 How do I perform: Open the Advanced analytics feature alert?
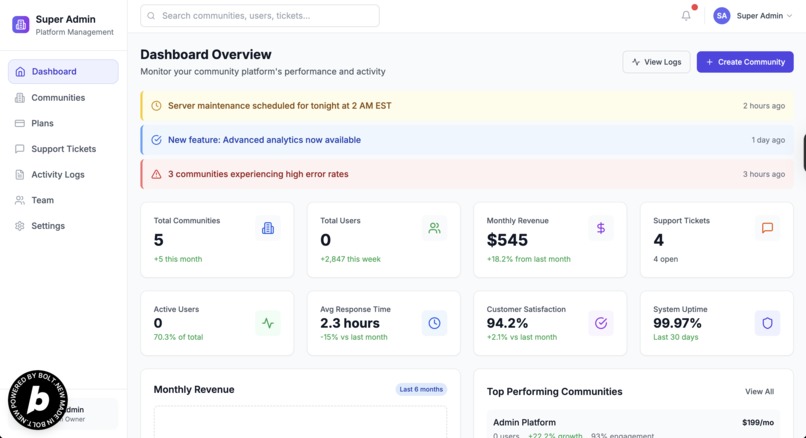pyautogui.click(x=467, y=140)
